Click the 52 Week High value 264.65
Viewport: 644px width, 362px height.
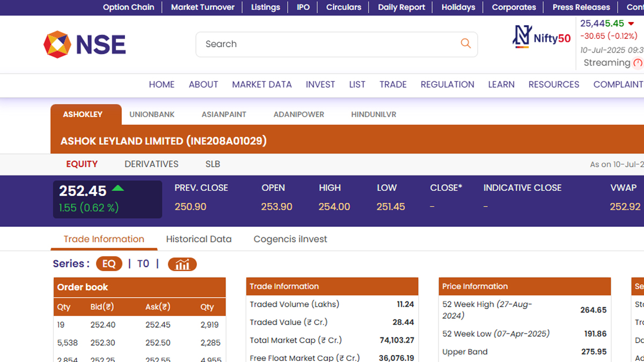(594, 310)
